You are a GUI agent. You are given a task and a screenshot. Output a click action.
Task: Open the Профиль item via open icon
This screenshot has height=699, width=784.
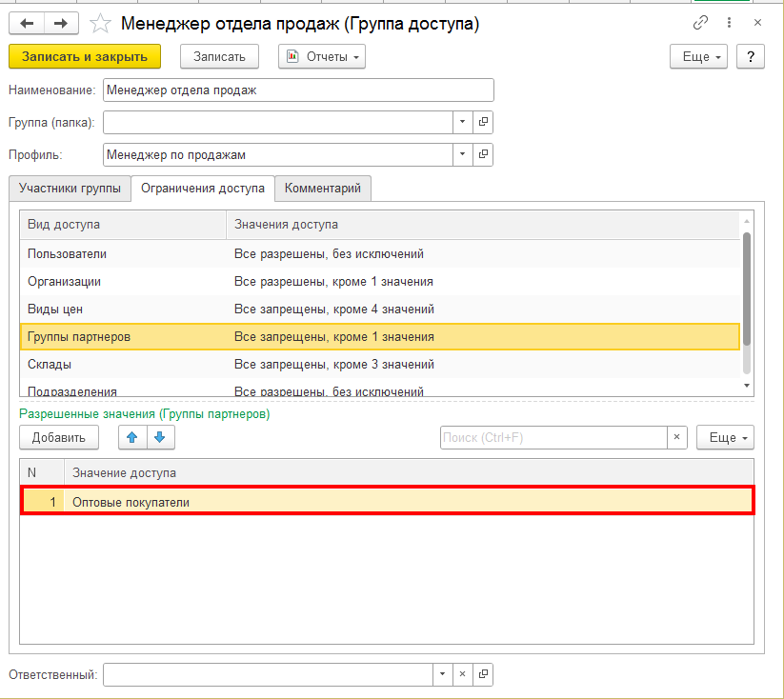(x=483, y=154)
